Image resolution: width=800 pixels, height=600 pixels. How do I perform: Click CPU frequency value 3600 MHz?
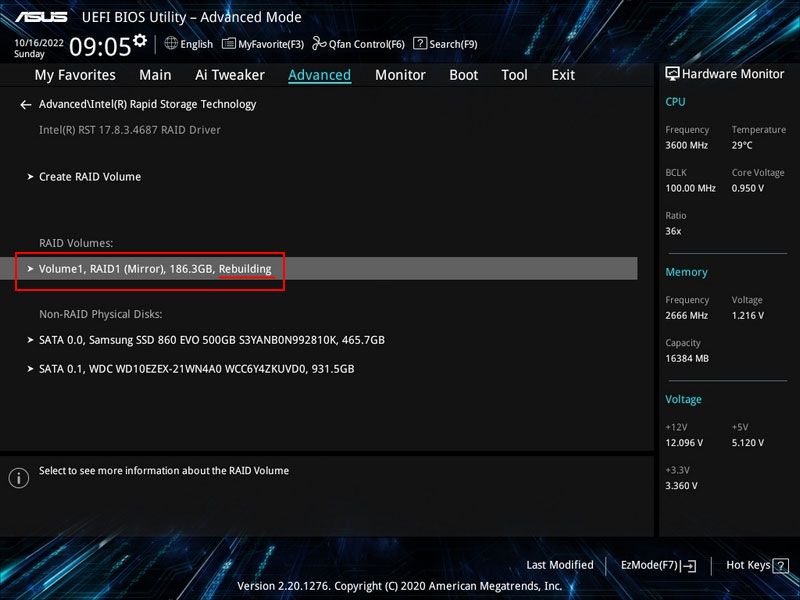(686, 145)
